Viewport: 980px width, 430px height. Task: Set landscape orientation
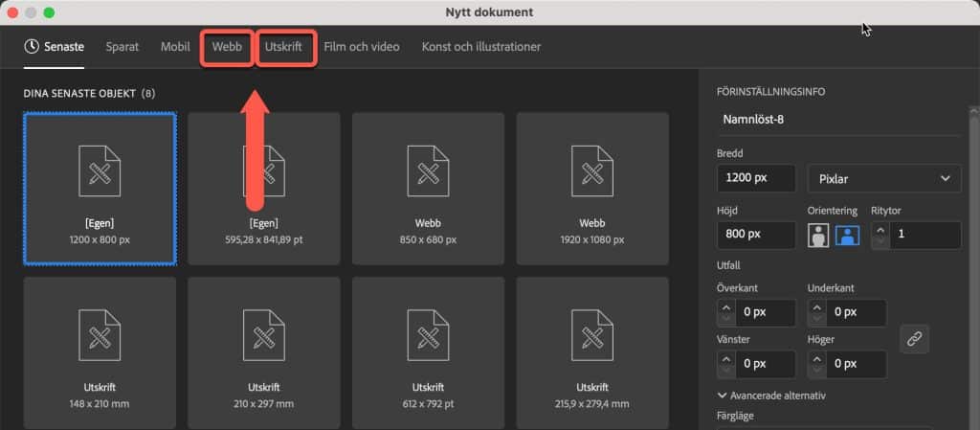tap(848, 236)
